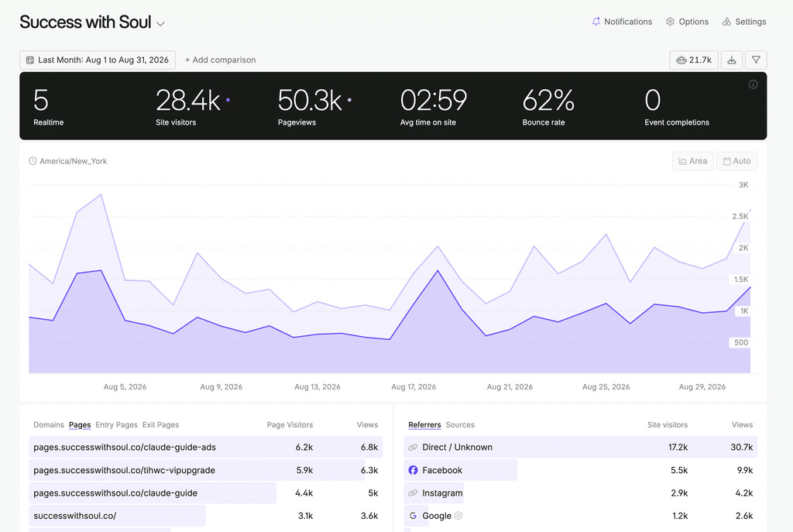The width and height of the screenshot is (793, 532).
Task: Open the Area chart type dropdown
Action: [693, 161]
